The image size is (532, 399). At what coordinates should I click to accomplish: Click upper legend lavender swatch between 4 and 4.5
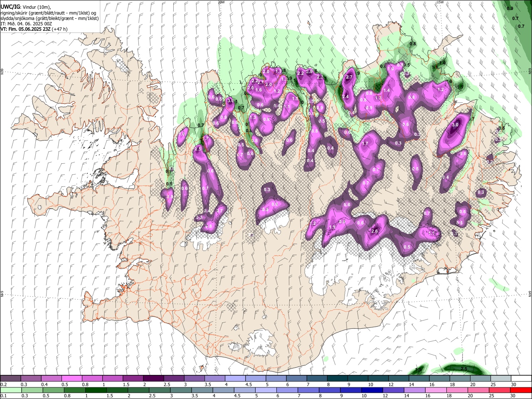(235, 378)
